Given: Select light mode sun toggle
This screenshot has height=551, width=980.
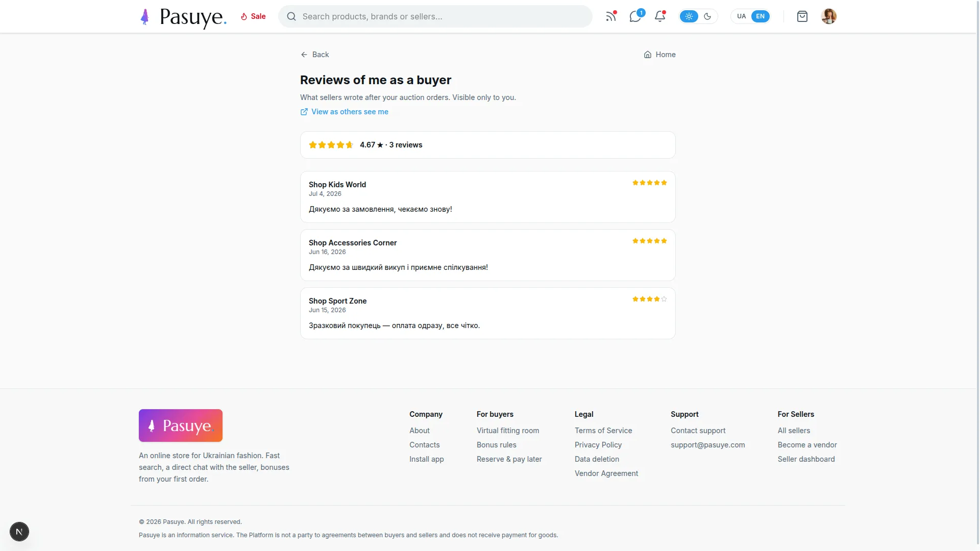Looking at the screenshot, I should (x=689, y=16).
